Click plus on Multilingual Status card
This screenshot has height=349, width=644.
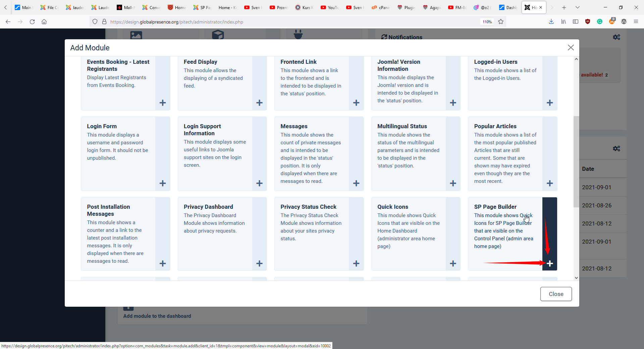point(453,183)
